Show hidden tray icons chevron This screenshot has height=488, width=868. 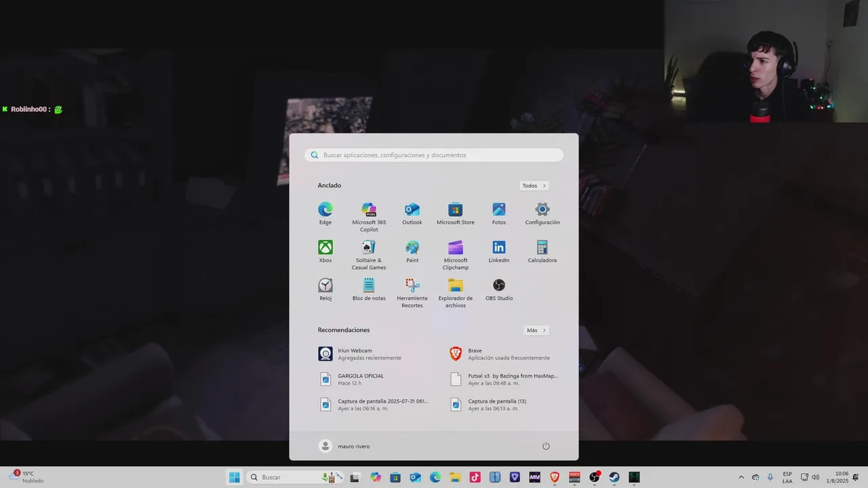tap(741, 477)
